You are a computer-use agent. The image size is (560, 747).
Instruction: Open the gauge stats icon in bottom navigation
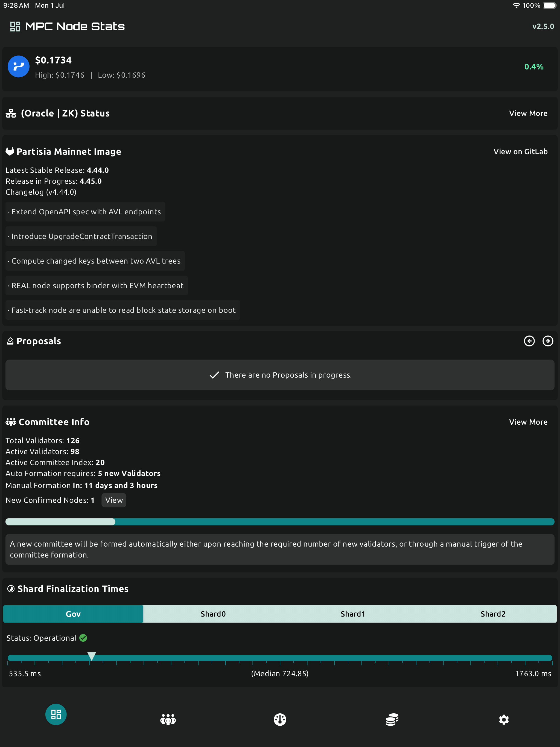(x=280, y=720)
